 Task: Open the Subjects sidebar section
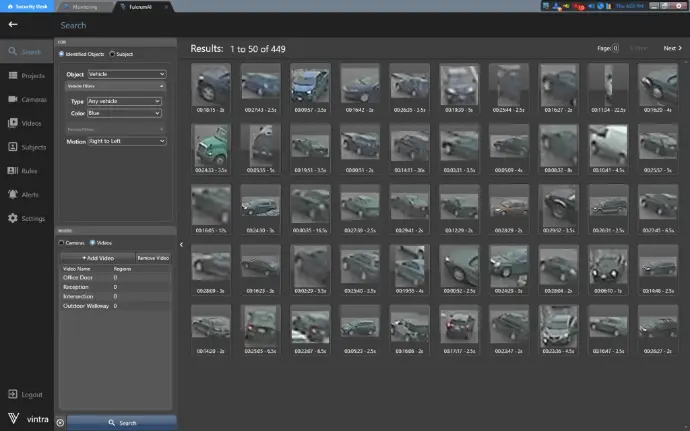(x=25, y=147)
